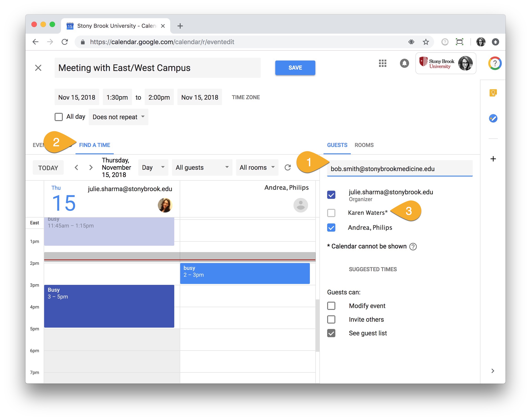This screenshot has width=531, height=420.
Task: Allow guests to modify the event
Action: click(x=331, y=306)
